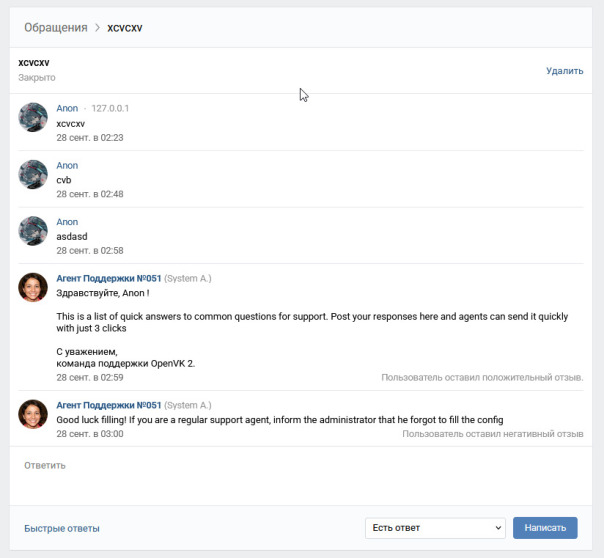Click agent avatar beside Good luck message
Image resolution: width=604 pixels, height=558 pixels.
(33, 414)
